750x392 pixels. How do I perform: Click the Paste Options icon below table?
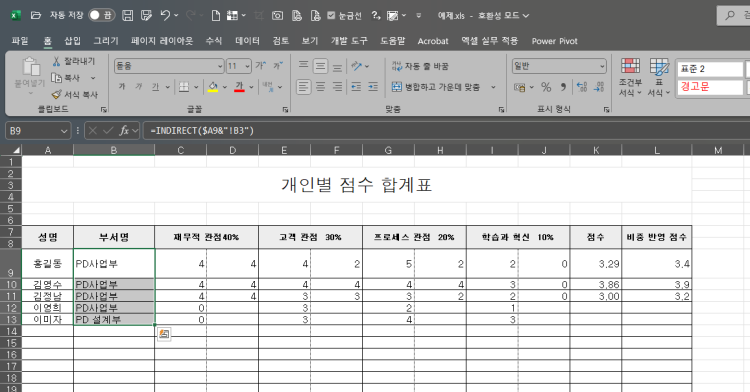tap(164, 334)
